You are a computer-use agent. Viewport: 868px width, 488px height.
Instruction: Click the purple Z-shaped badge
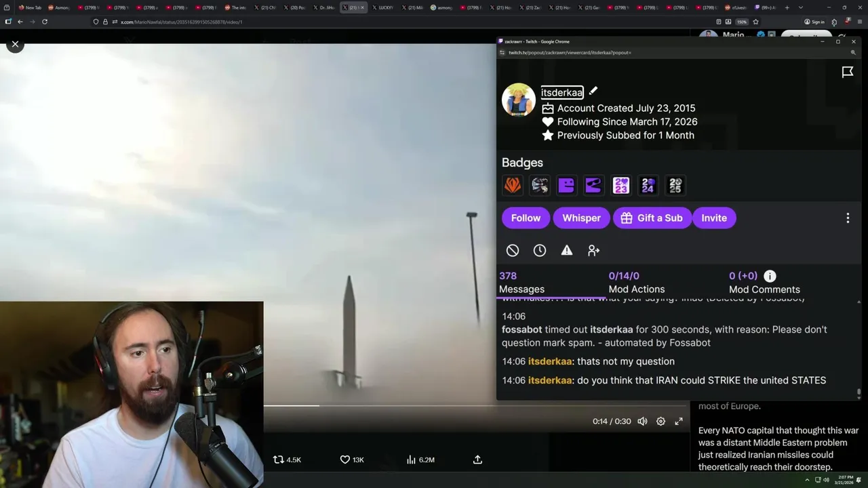click(593, 185)
